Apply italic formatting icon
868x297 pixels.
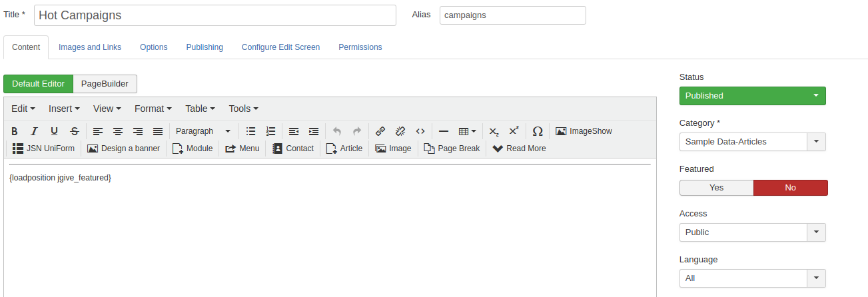pyautogui.click(x=34, y=131)
